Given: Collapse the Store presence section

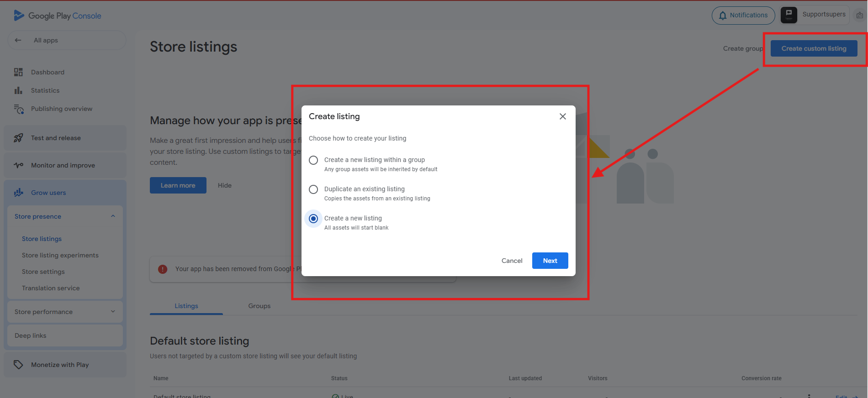Looking at the screenshot, I should pos(113,216).
